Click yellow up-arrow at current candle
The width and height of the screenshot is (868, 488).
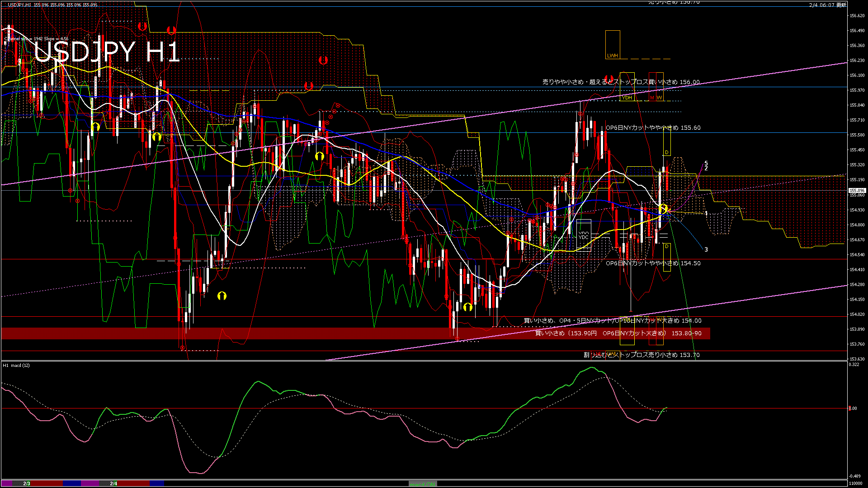663,209
